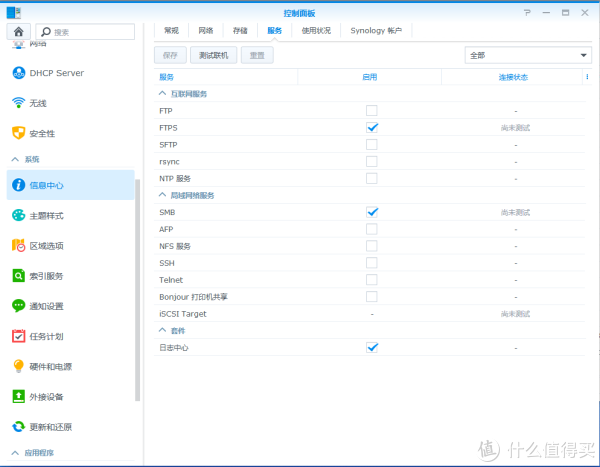Click in the 搜索 search field

pyautogui.click(x=90, y=32)
